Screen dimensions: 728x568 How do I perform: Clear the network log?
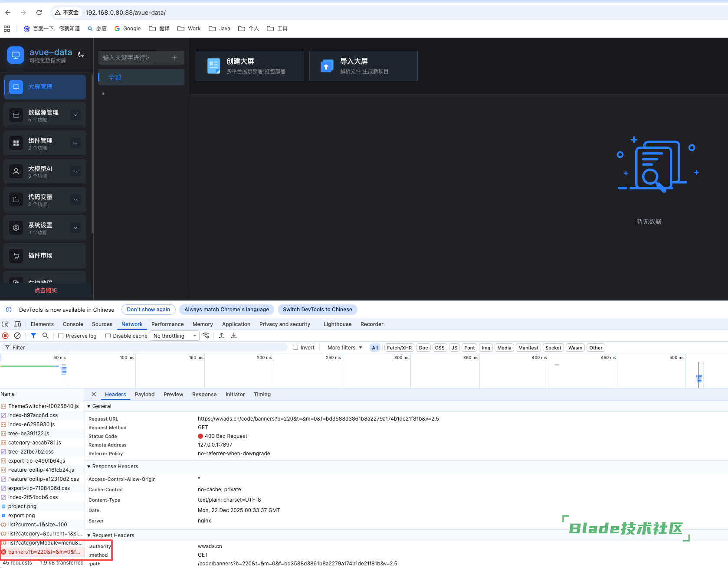[x=17, y=336]
